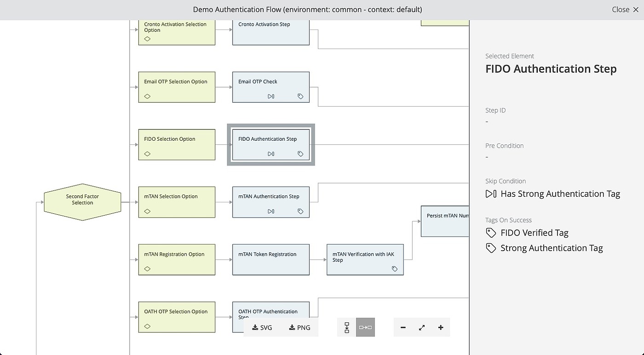Switch to vertical layout
Image resolution: width=644 pixels, height=355 pixels.
(347, 327)
